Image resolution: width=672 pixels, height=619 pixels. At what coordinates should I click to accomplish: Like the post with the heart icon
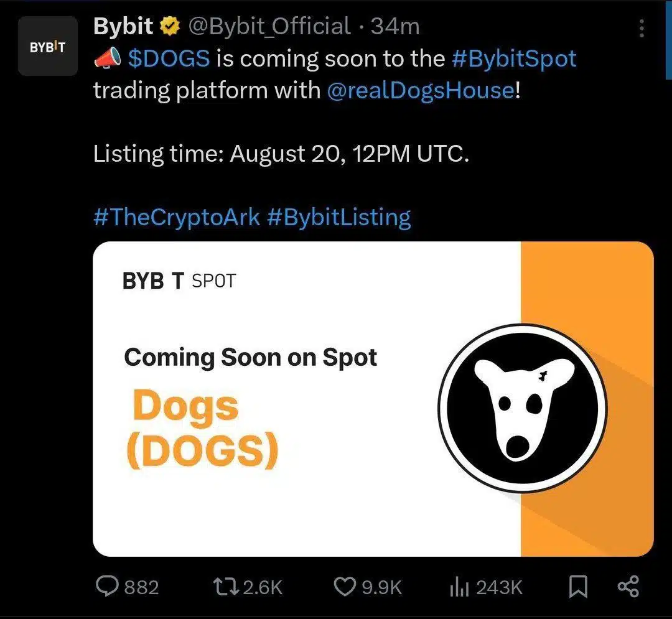pyautogui.click(x=346, y=586)
